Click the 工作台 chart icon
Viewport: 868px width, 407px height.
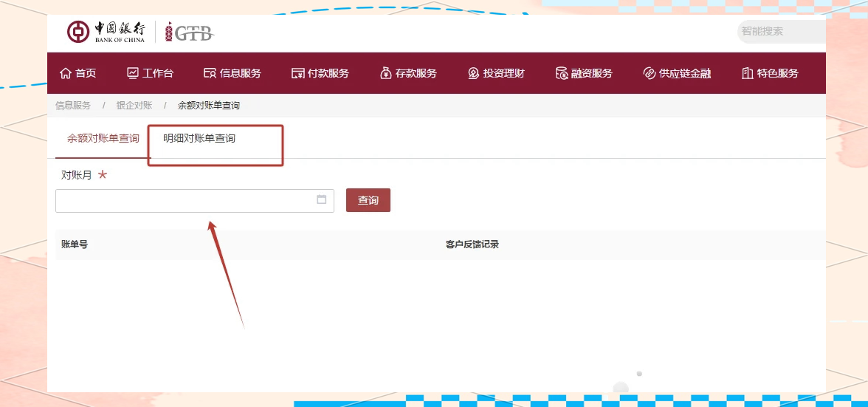(132, 73)
